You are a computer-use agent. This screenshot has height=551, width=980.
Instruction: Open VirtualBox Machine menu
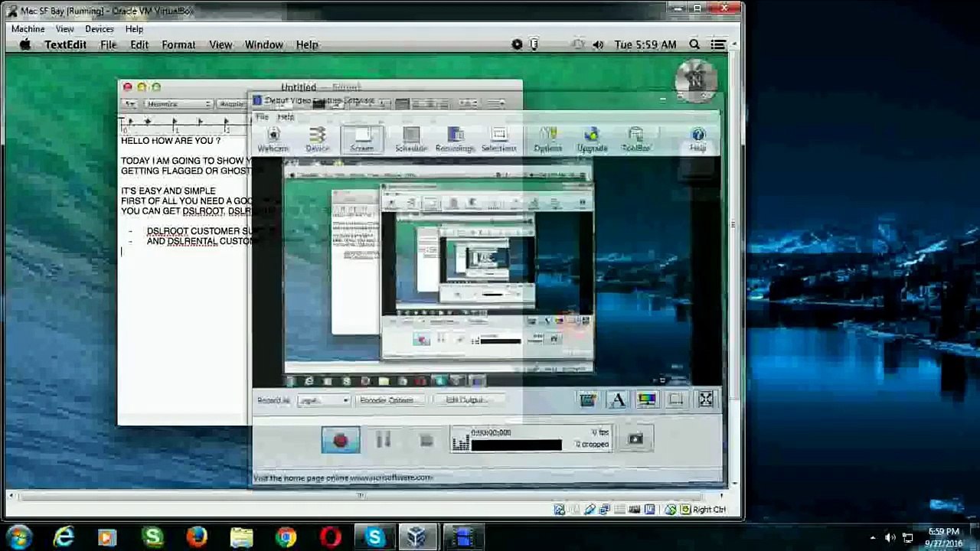click(x=28, y=29)
